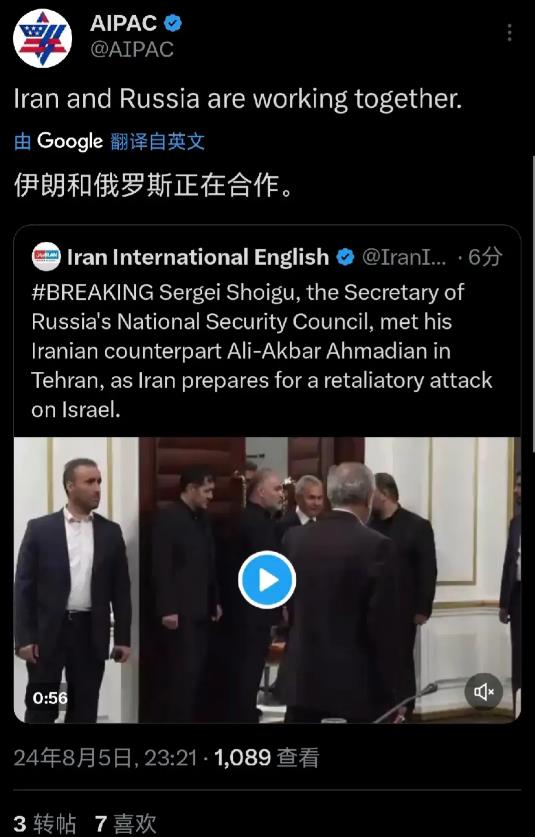535x837 pixels.
Task: Tap the AIPAC blue verified badge
Action: tap(172, 23)
